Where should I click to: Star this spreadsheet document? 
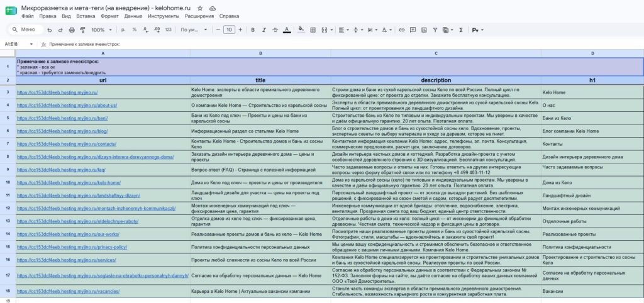point(200,8)
